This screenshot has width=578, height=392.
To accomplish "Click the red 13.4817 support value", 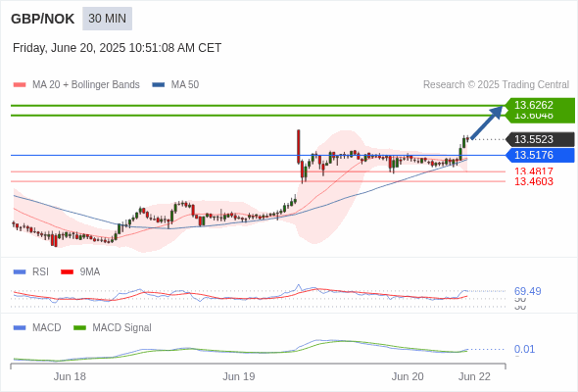I will tap(534, 171).
